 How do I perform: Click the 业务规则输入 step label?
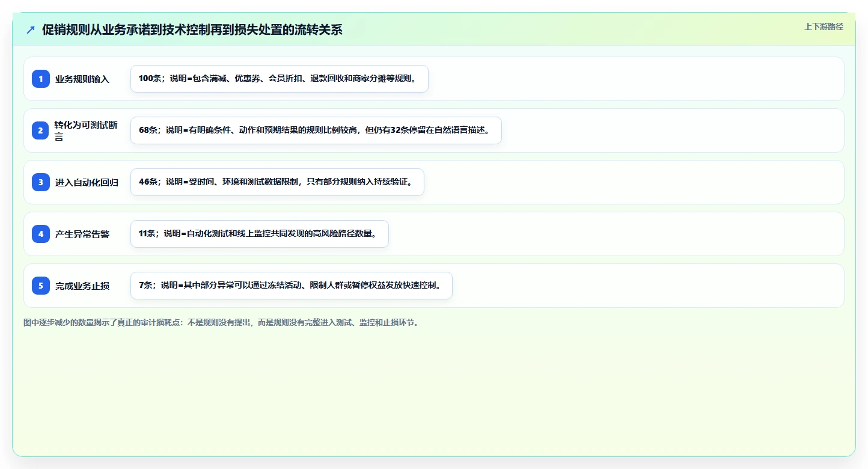pos(82,79)
